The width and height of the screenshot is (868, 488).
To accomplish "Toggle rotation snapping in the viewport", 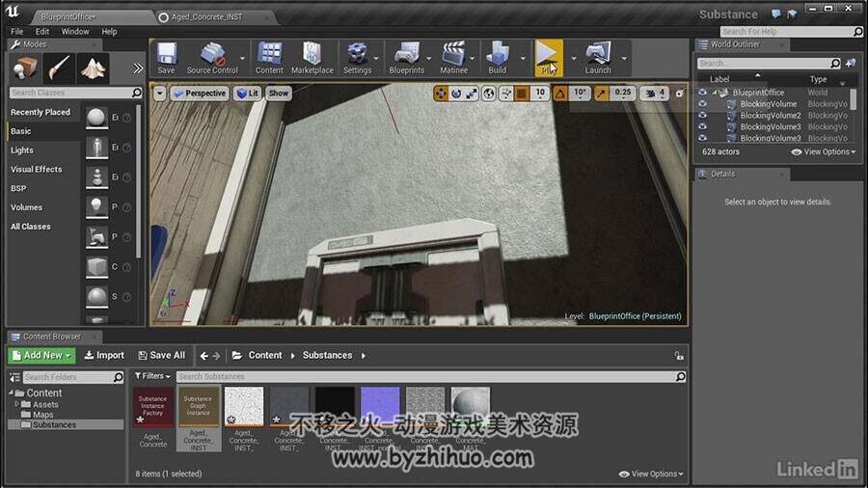I will click(559, 94).
